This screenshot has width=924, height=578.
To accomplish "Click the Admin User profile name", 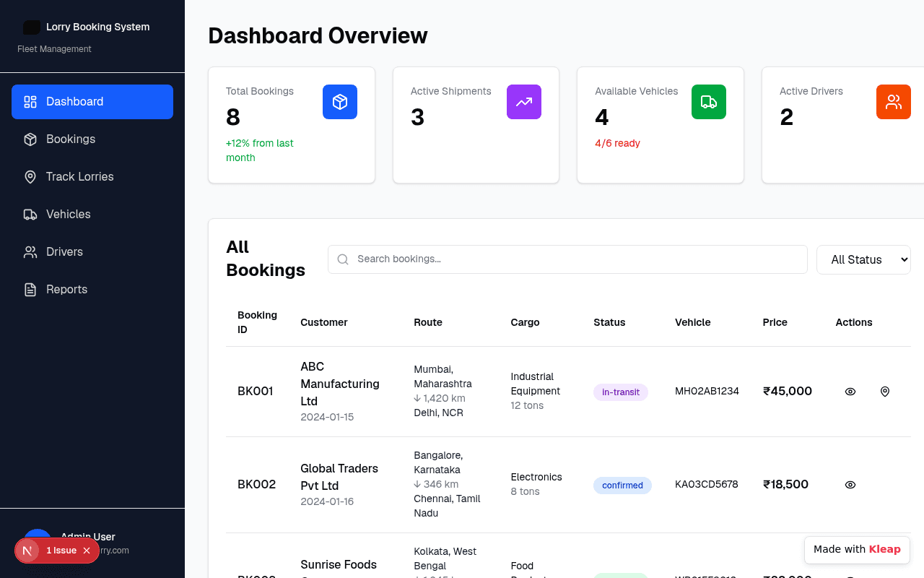I will click(x=88, y=537).
